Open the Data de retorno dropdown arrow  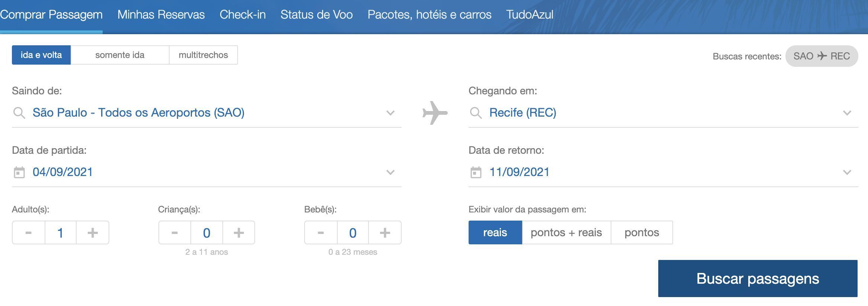pyautogui.click(x=847, y=172)
